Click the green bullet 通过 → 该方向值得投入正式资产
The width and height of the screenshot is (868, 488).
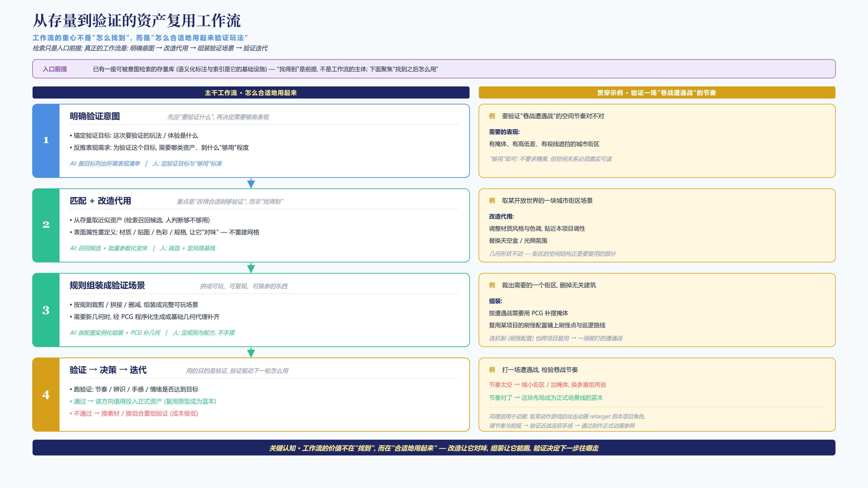click(143, 401)
